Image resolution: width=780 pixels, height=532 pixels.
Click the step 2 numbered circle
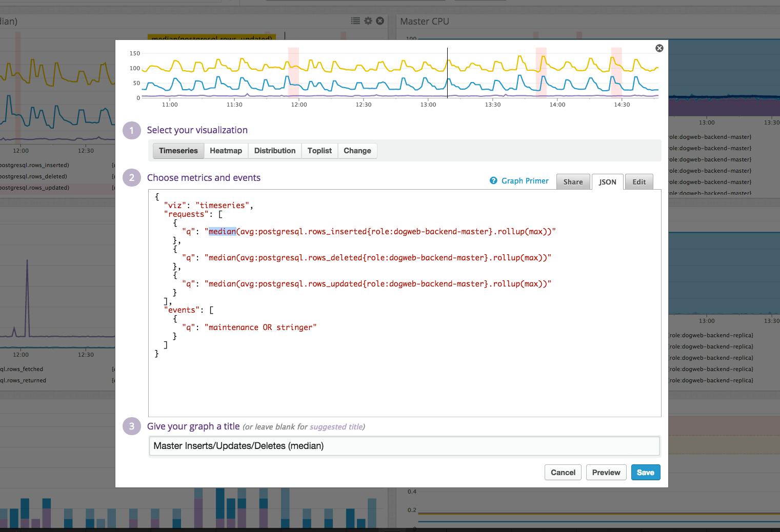click(x=132, y=178)
